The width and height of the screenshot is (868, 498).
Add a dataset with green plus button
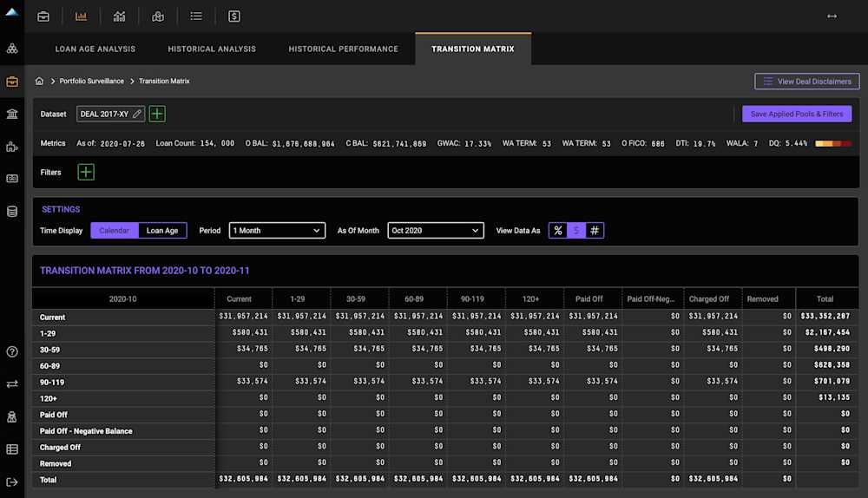pos(157,114)
